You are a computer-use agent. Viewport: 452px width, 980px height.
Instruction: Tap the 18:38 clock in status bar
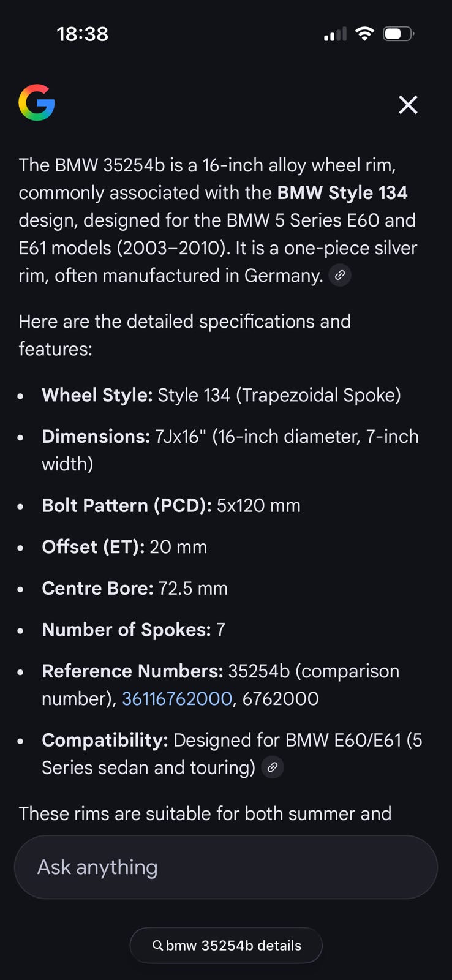tap(83, 34)
